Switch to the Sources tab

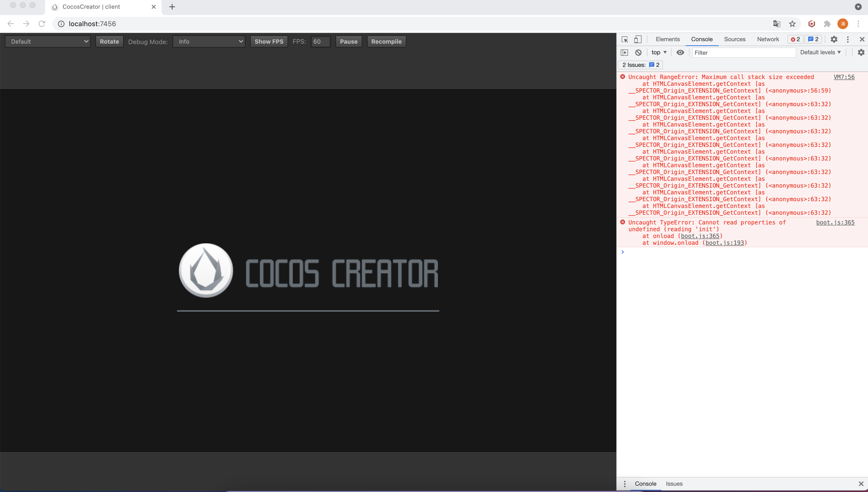734,39
